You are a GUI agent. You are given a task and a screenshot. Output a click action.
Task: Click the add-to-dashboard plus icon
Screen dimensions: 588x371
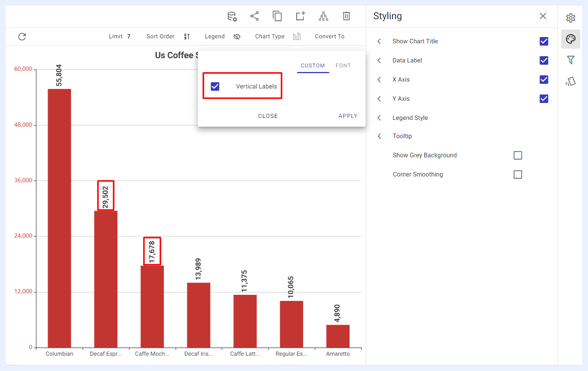tap(301, 16)
